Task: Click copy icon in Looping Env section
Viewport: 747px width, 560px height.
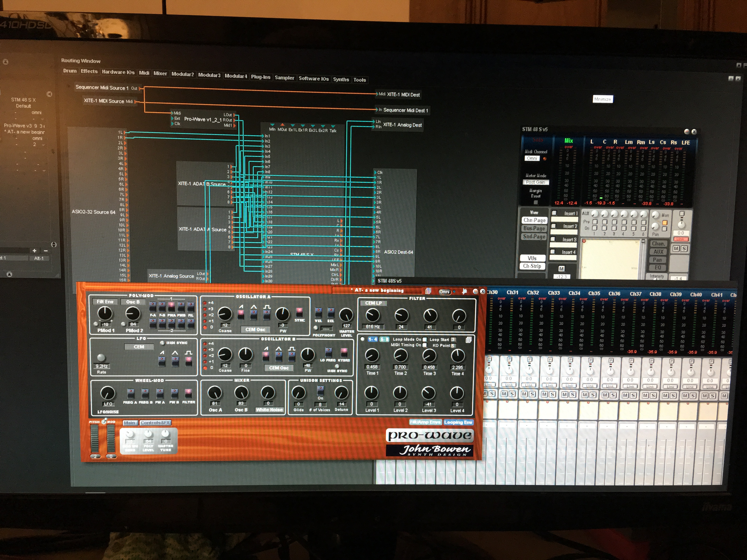Action: pyautogui.click(x=468, y=340)
